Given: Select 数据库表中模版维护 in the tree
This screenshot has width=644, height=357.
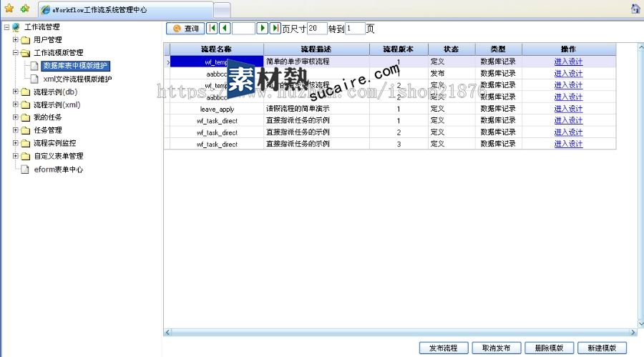Looking at the screenshot, I should (x=76, y=66).
